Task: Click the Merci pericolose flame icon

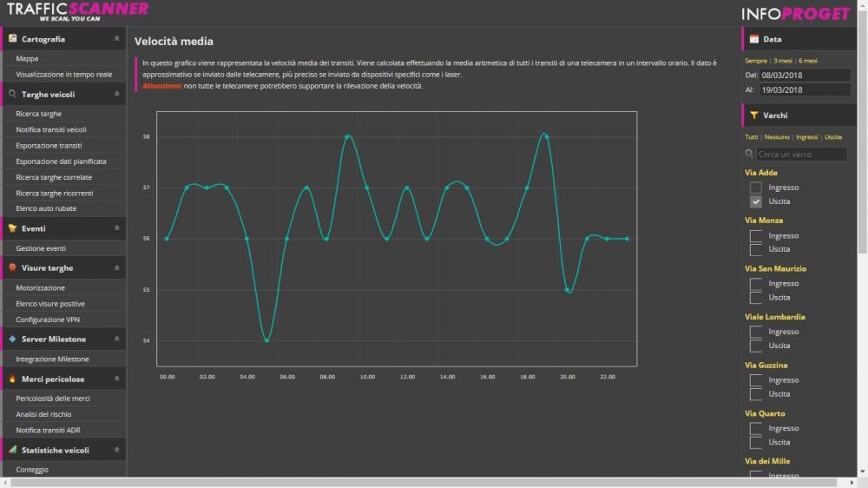Action: coord(13,379)
